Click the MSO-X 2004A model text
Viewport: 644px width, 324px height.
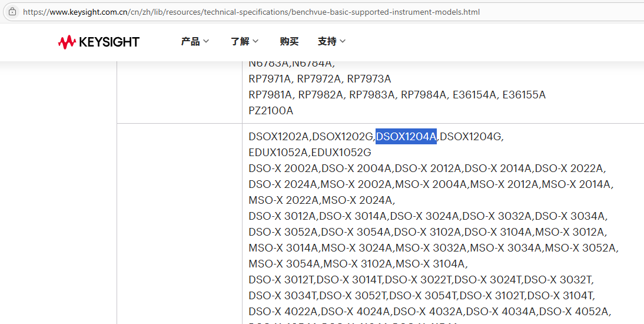pos(430,184)
